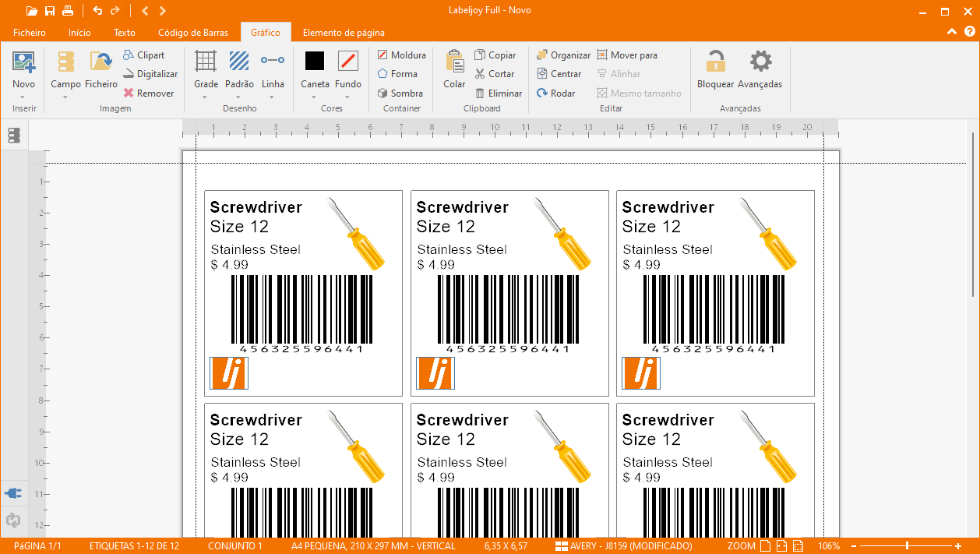The image size is (980, 554).
Task: Click the zoom out minus button
Action: click(855, 546)
